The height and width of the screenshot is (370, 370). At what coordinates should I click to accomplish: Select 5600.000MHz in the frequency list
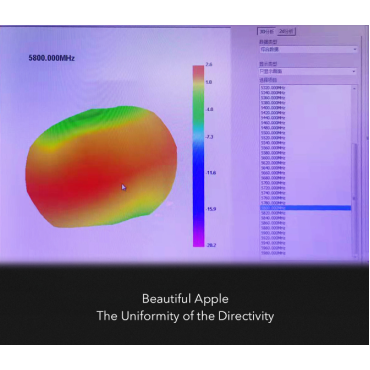[273, 158]
